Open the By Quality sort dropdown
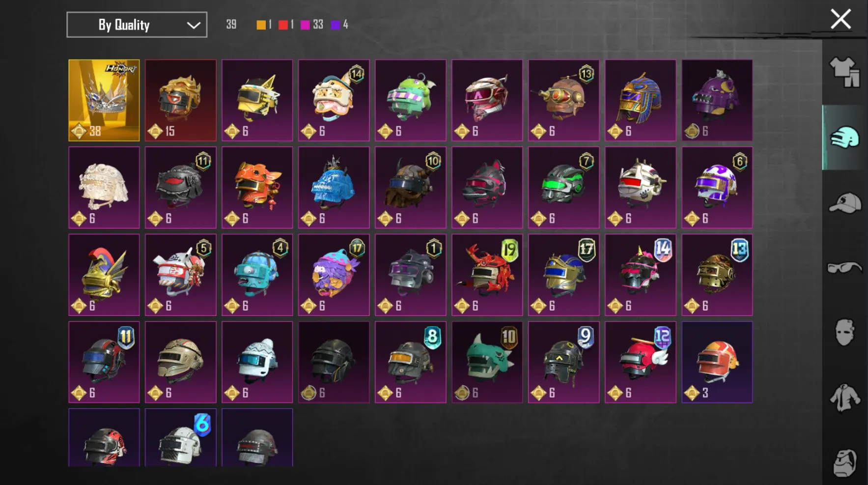This screenshot has width=868, height=485. tap(137, 25)
